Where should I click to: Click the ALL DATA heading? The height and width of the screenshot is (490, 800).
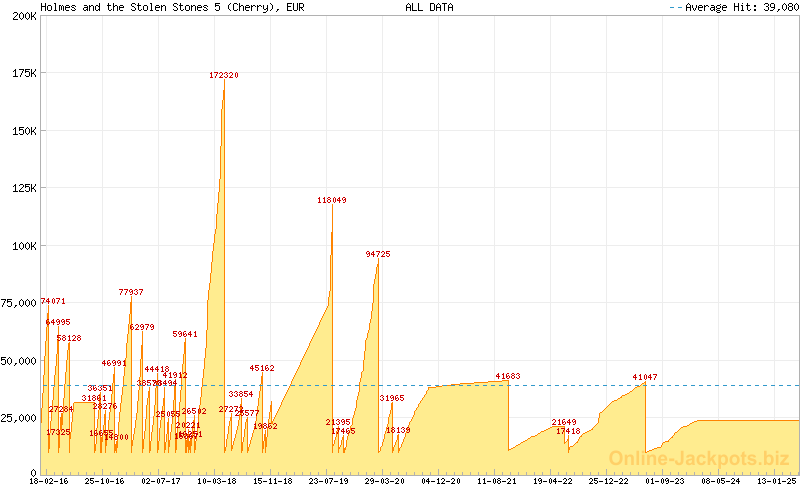tap(429, 7)
